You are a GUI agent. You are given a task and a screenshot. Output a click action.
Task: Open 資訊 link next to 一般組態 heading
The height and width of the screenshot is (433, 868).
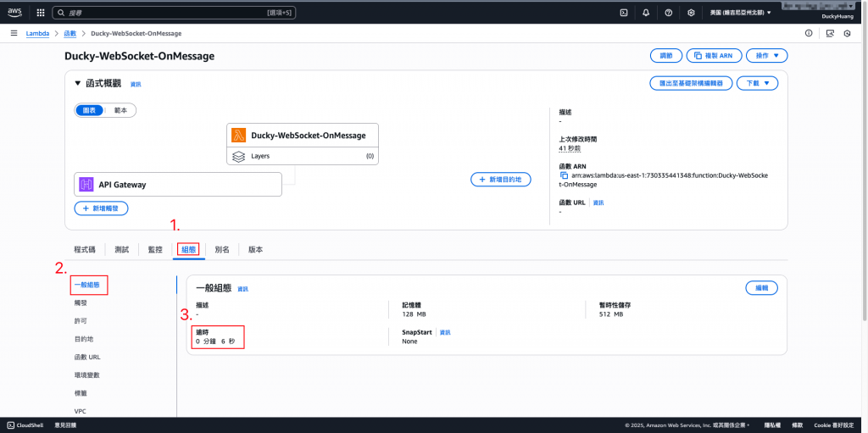[x=243, y=289]
